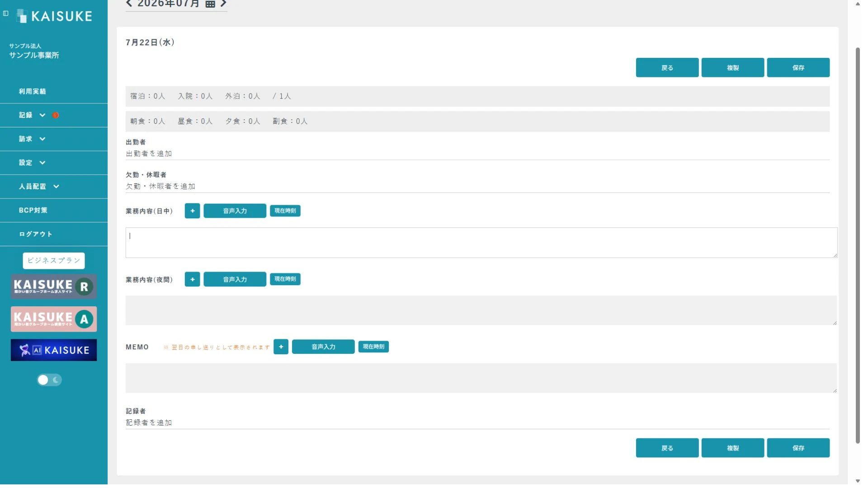Collapse sidebar panel icon
Screen dimensions: 868x488
tap(6, 14)
